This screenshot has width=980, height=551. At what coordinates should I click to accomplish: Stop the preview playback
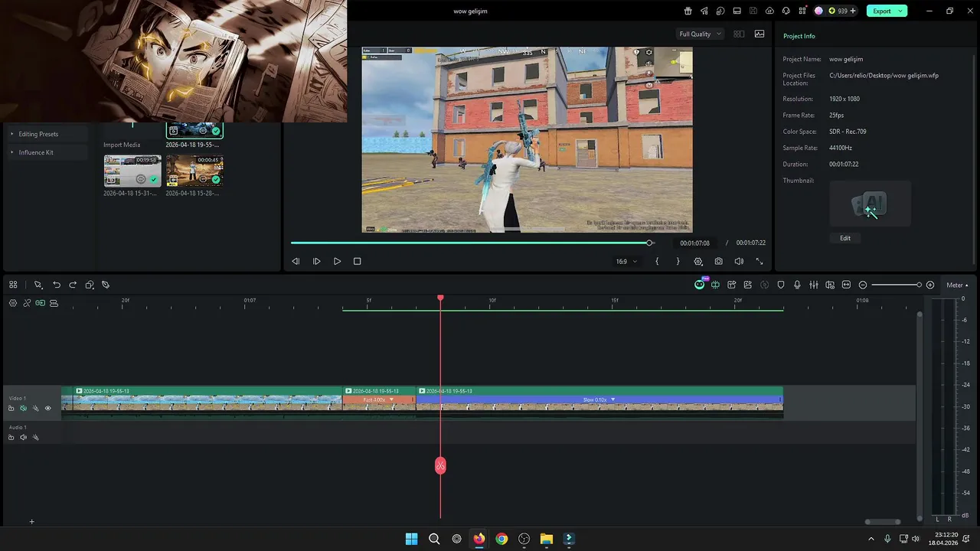[x=357, y=261]
